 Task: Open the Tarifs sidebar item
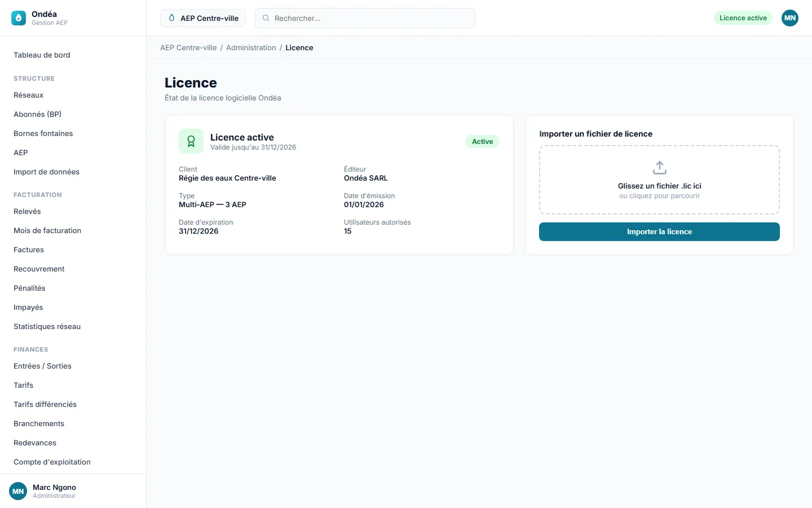pos(73,385)
